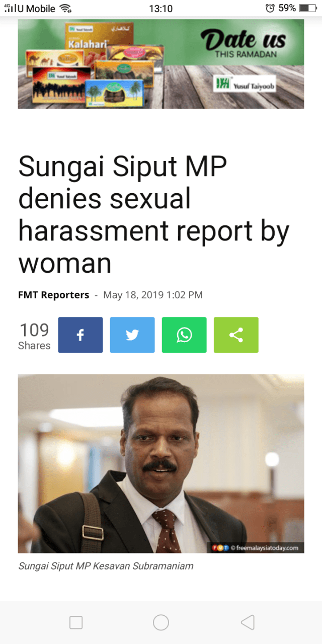Tap the alarm clock status icon
The image size is (322, 644).
(270, 8)
